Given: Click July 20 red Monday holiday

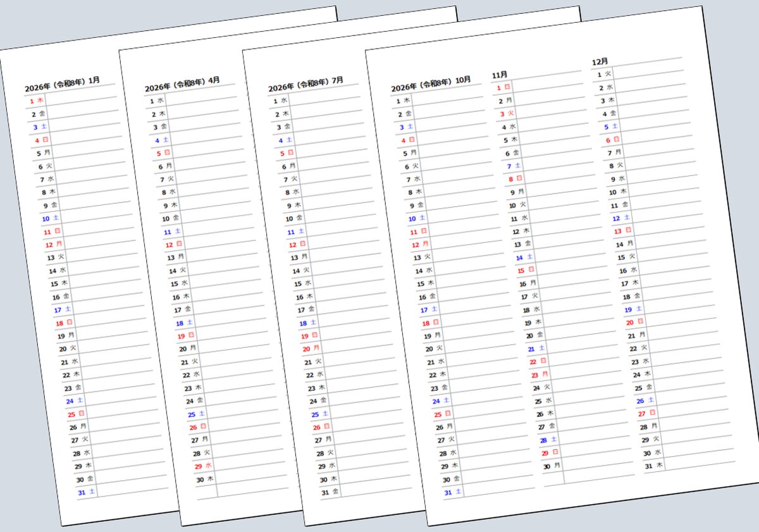Looking at the screenshot, I should [x=311, y=349].
